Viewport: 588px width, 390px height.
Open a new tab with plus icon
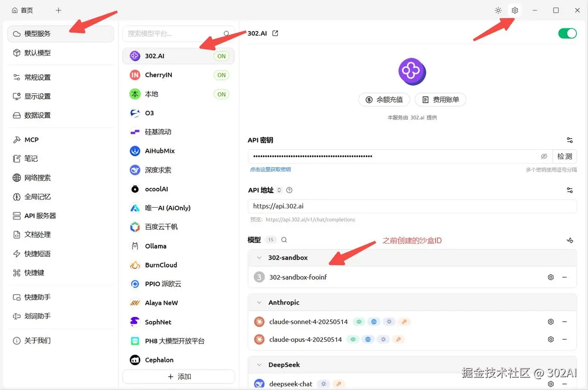(58, 10)
